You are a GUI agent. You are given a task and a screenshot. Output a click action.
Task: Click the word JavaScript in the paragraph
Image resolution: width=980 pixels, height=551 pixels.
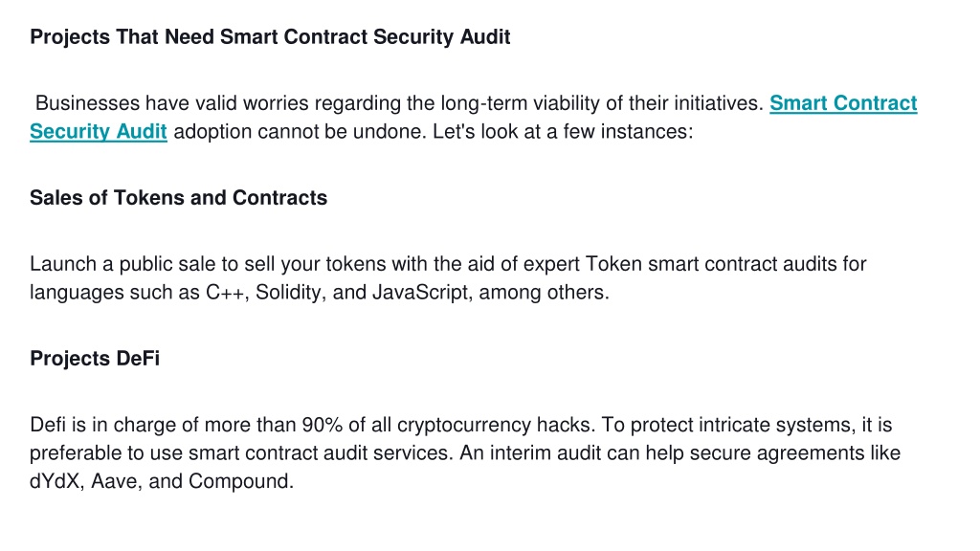tap(422, 293)
